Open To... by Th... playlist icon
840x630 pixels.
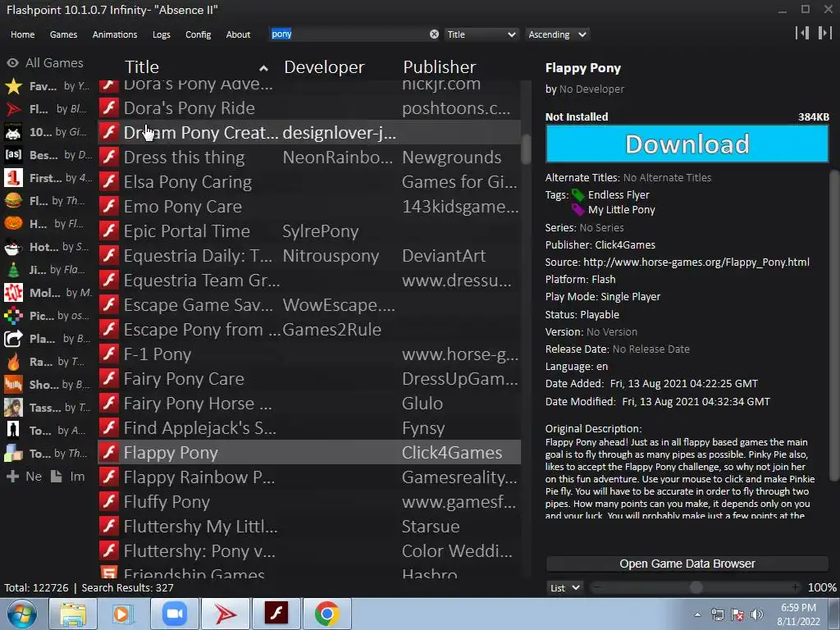pyautogui.click(x=13, y=453)
